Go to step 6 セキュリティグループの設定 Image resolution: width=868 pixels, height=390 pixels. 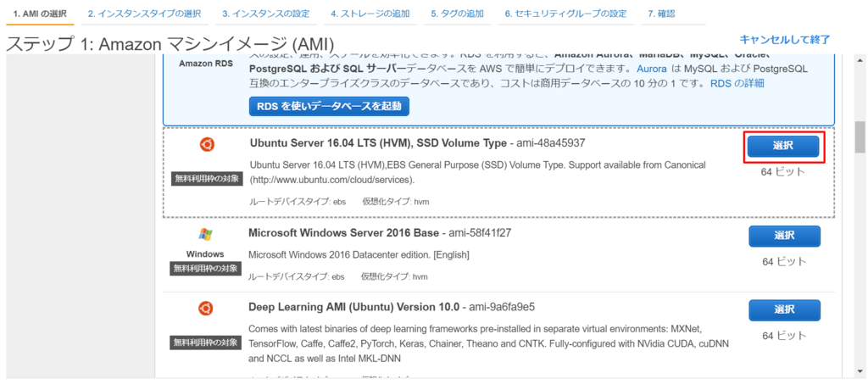(565, 14)
